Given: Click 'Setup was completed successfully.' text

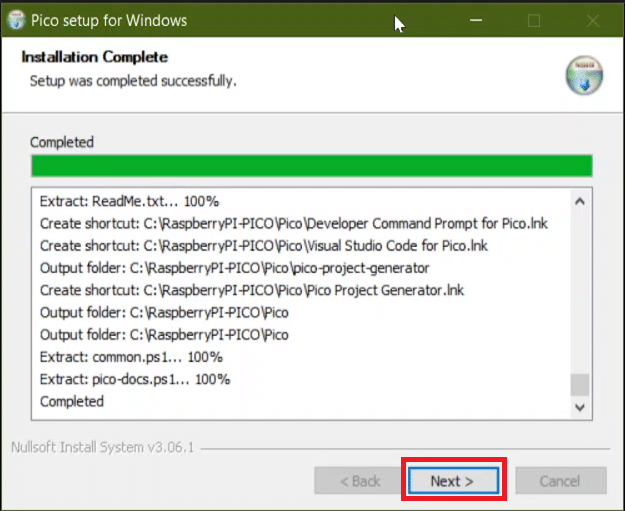Looking at the screenshot, I should tap(133, 81).
